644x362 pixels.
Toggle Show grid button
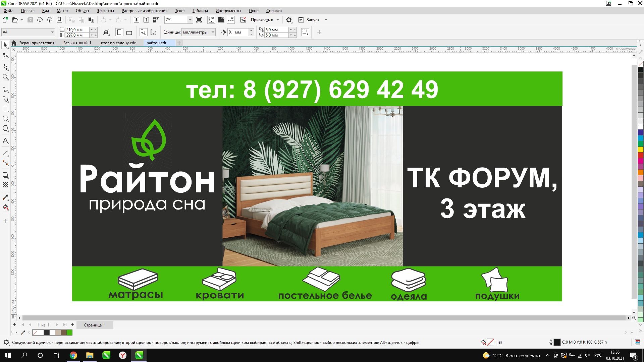click(221, 20)
